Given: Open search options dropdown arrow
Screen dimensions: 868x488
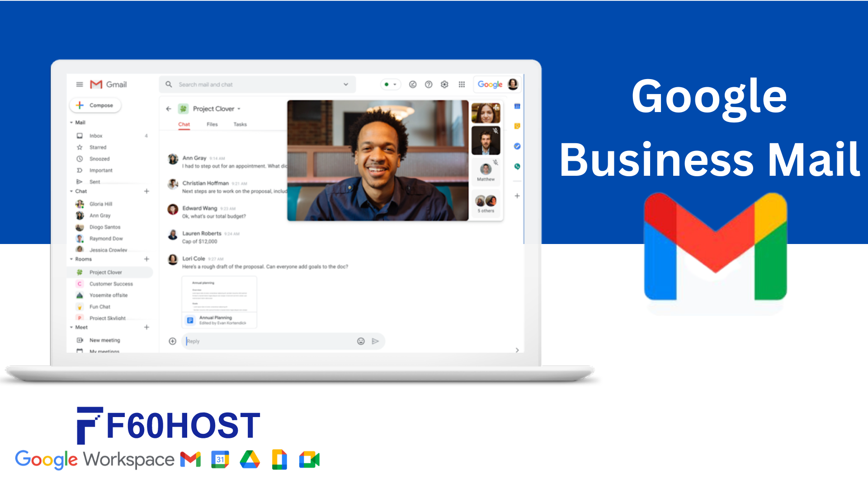Looking at the screenshot, I should [346, 84].
